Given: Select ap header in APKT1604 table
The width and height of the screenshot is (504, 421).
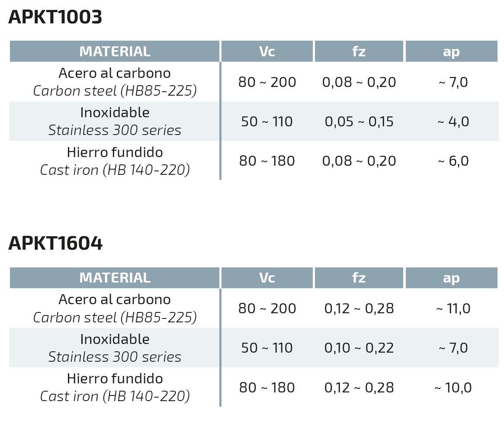Looking at the screenshot, I should (x=452, y=278).
